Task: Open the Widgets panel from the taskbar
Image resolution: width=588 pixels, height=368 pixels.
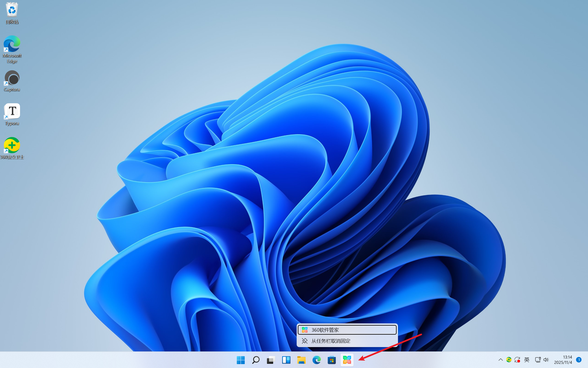Action: (286, 360)
